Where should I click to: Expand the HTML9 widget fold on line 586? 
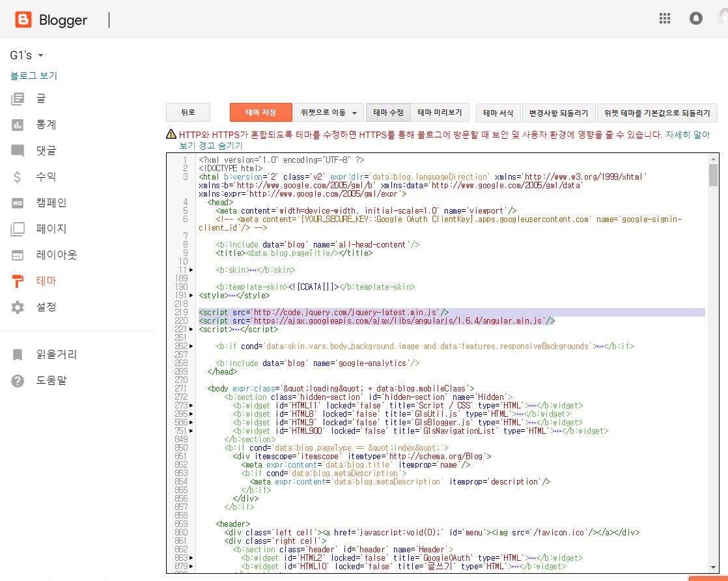(191, 422)
